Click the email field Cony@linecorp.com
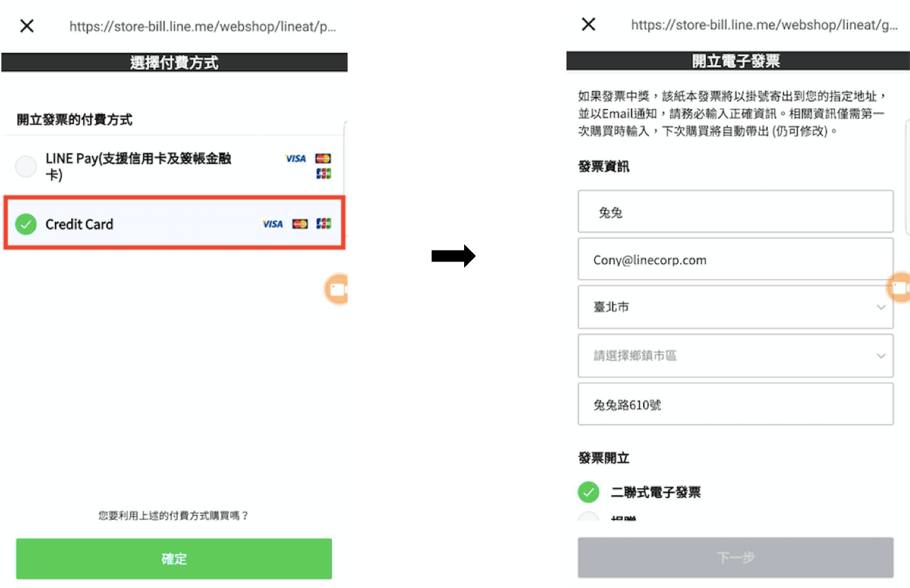Screen dimensions: 910x588 pyautogui.click(x=735, y=259)
